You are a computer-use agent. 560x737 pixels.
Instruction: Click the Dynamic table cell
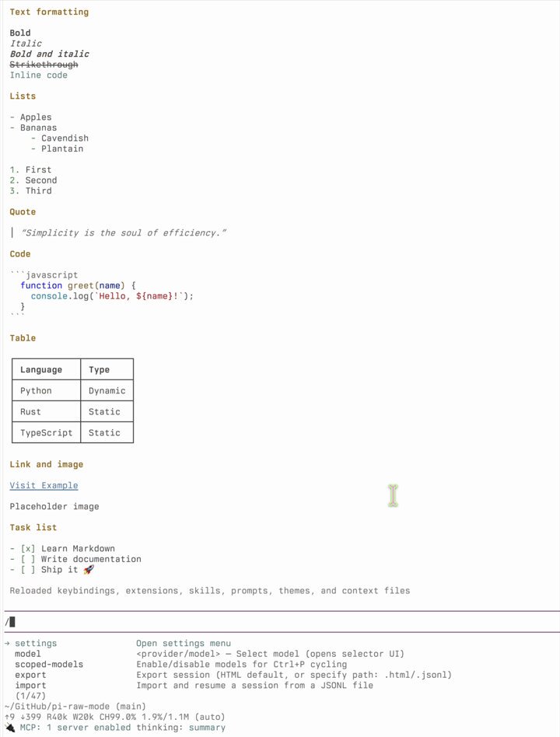tap(107, 390)
